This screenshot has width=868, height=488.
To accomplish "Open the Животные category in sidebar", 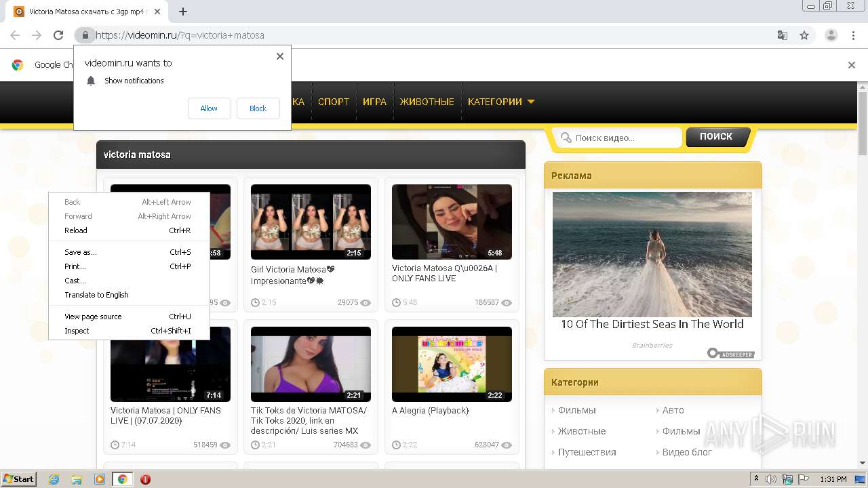I will point(582,431).
